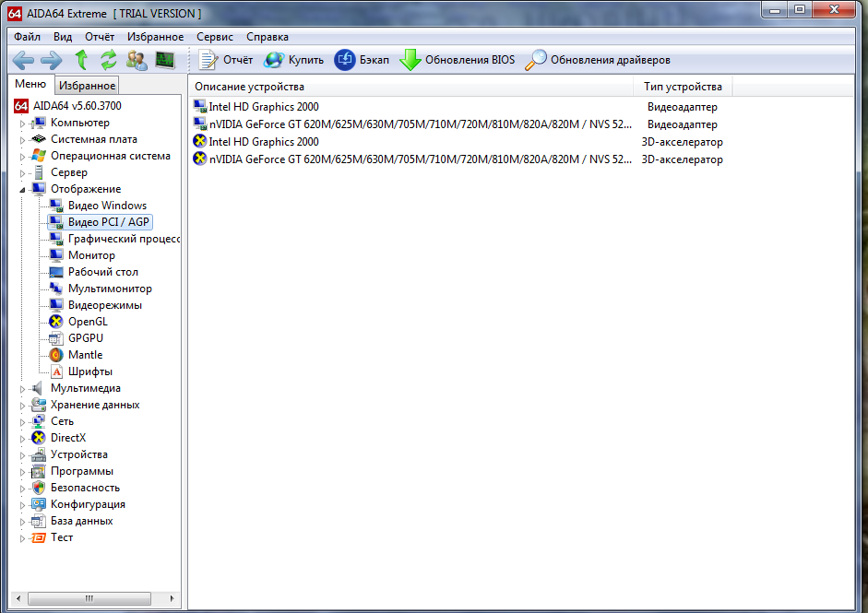The width and height of the screenshot is (868, 613).
Task: Open the Справка menu
Action: tap(268, 37)
